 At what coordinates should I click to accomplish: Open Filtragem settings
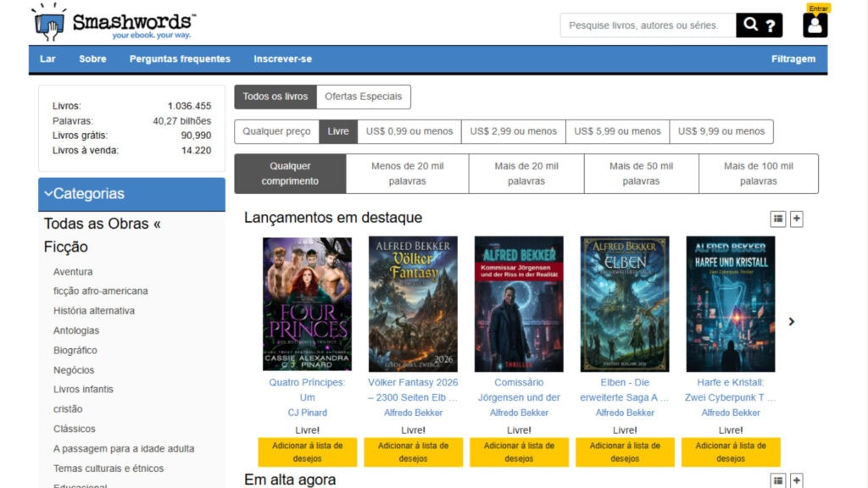[793, 58]
